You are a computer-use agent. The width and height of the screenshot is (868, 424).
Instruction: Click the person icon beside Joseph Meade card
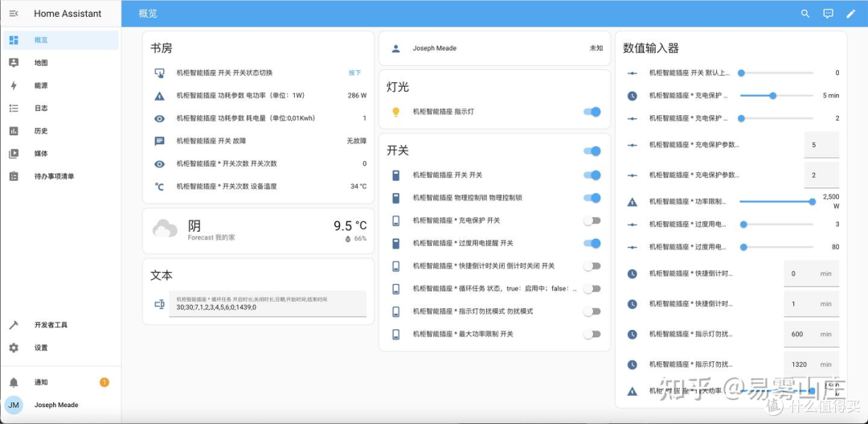(395, 48)
